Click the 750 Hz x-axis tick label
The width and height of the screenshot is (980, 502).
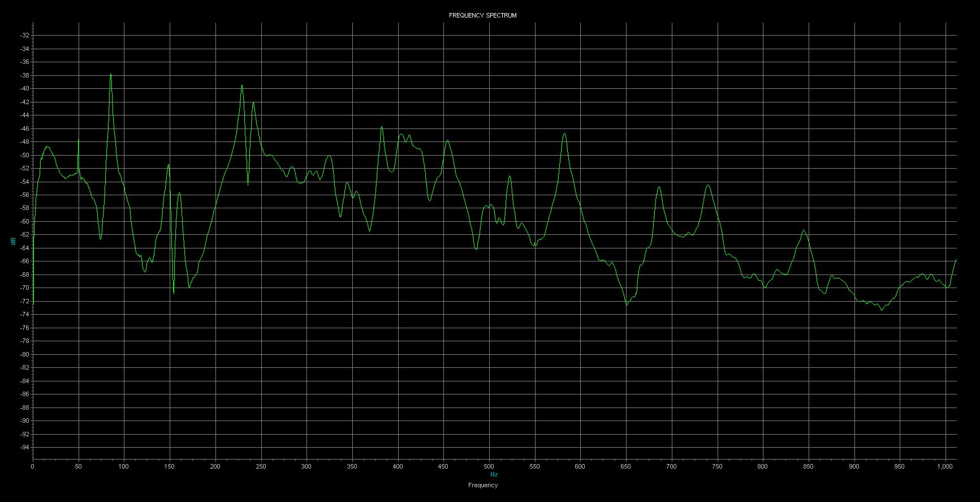[718, 467]
